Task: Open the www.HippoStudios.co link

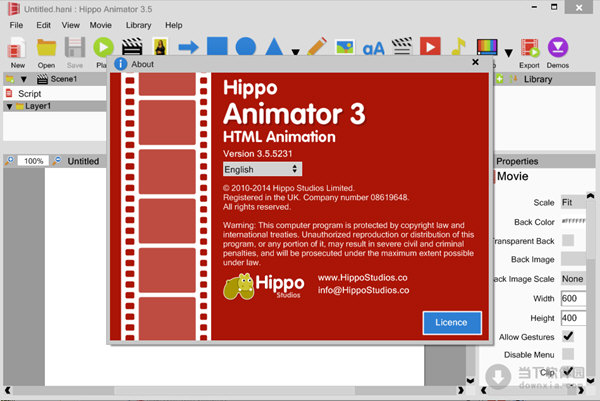Action: click(362, 277)
